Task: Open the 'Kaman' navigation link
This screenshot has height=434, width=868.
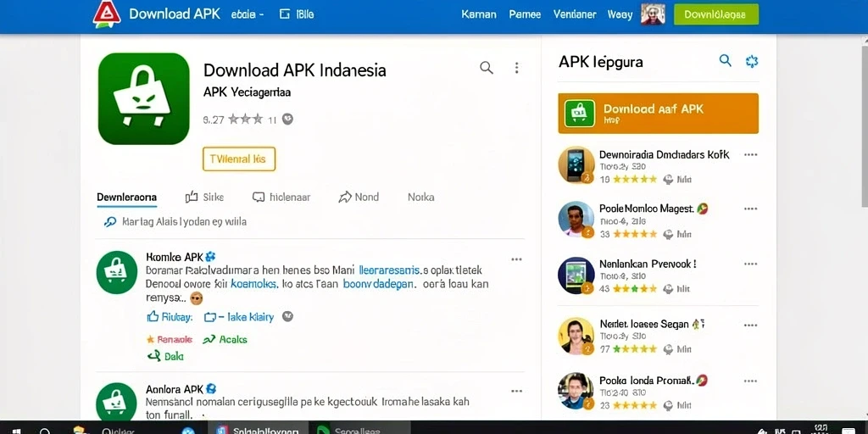Action: [x=479, y=14]
